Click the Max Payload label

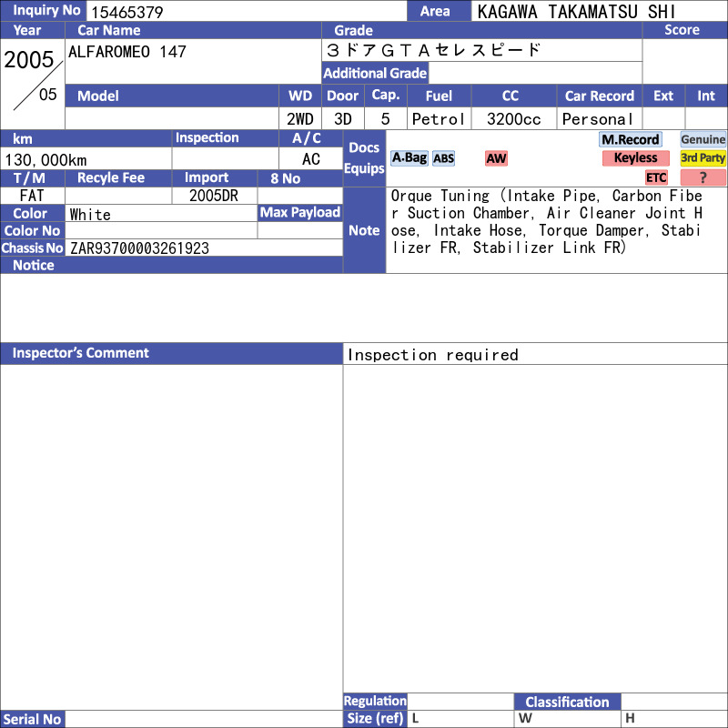pyautogui.click(x=300, y=213)
